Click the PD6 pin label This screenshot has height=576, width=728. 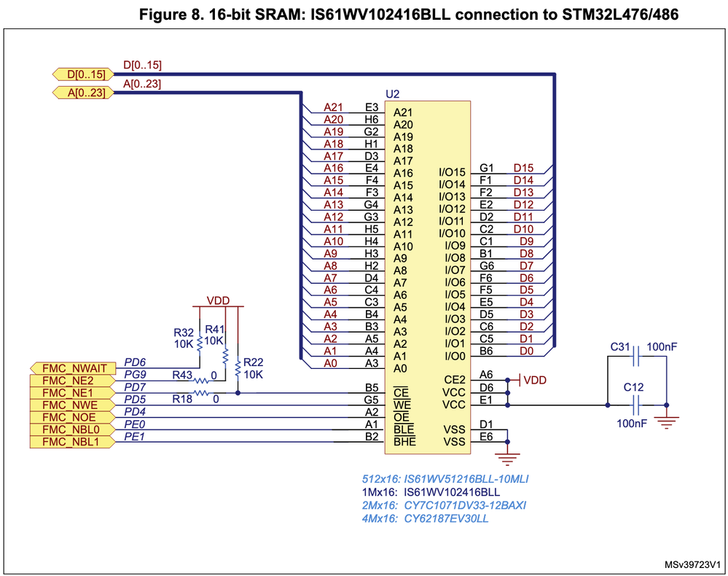pos(135,362)
